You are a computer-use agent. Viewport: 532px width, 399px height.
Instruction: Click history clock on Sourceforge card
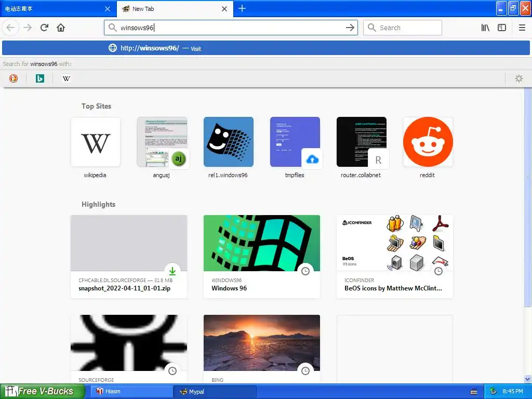pyautogui.click(x=172, y=370)
